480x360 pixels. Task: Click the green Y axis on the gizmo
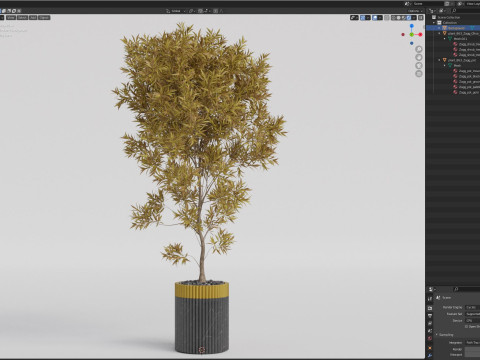412,34
